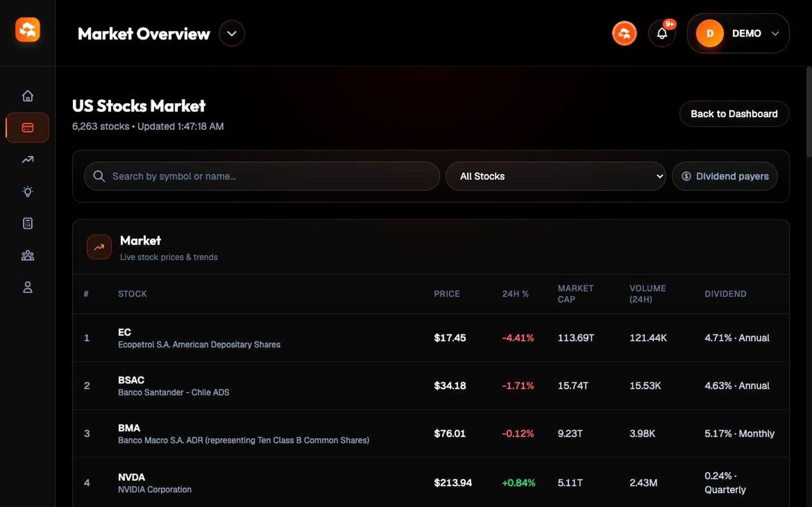
Task: Sort by the DIVIDEND column header
Action: 725,294
